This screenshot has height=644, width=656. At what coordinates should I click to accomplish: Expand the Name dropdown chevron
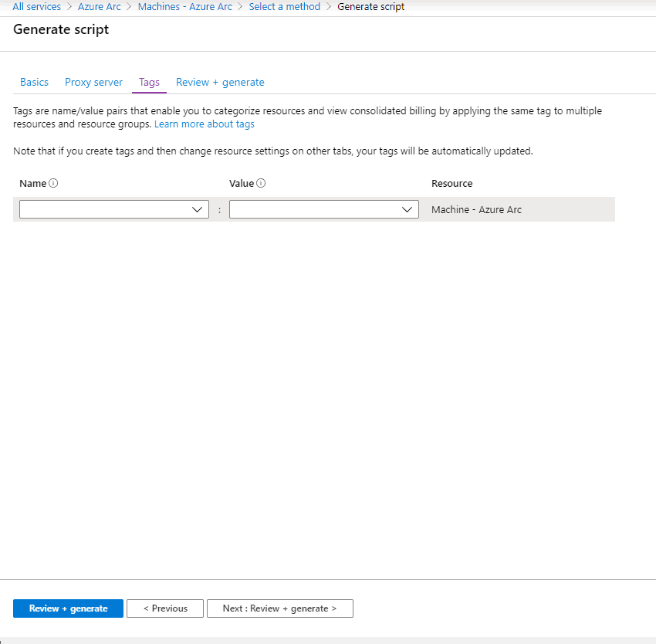pos(198,210)
